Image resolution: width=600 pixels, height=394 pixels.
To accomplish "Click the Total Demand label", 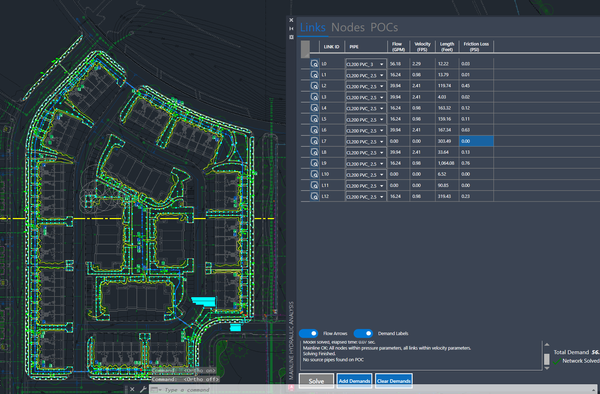I will point(571,352).
